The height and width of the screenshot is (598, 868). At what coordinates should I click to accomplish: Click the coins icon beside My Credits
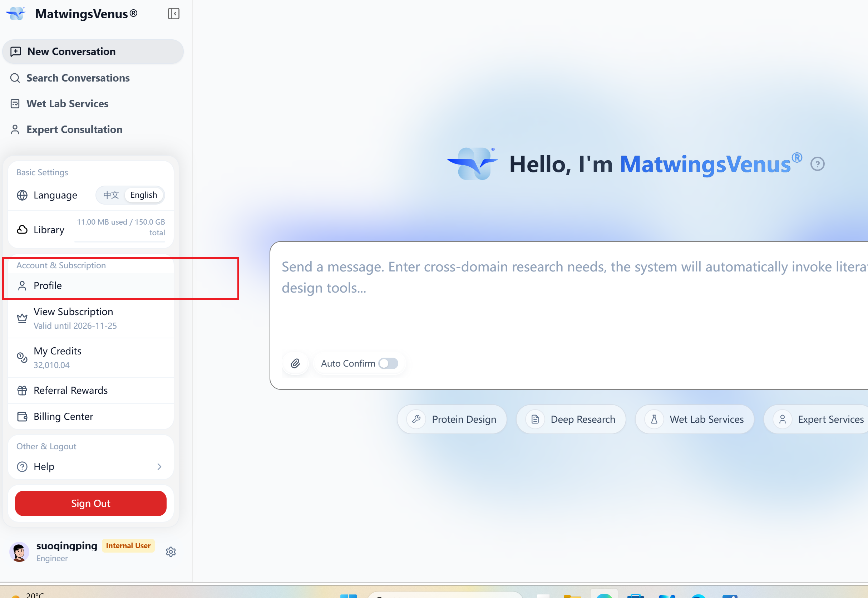point(22,358)
